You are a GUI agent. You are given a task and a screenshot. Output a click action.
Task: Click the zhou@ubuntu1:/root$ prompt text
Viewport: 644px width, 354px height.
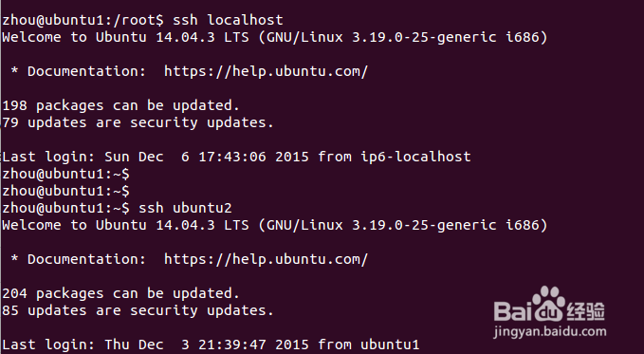click(x=83, y=20)
